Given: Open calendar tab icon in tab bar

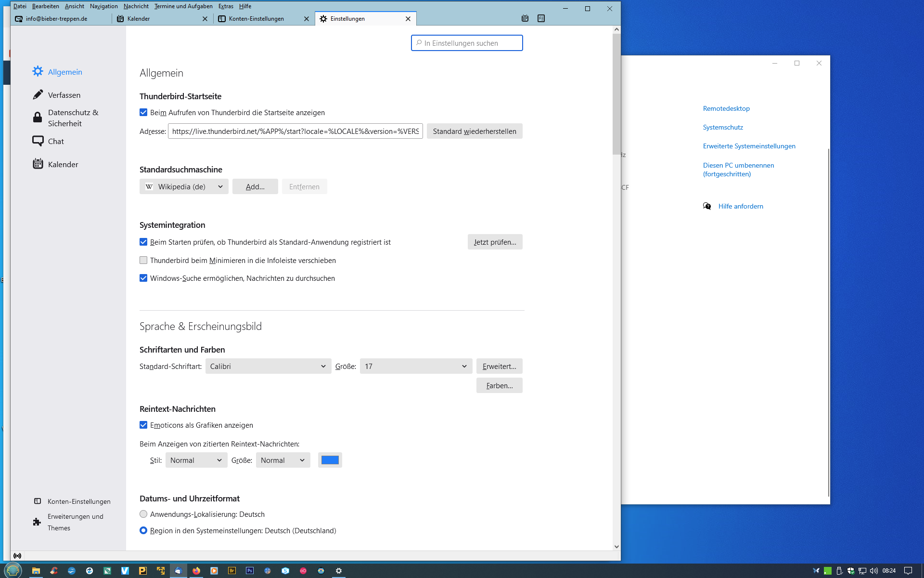Looking at the screenshot, I should point(525,18).
